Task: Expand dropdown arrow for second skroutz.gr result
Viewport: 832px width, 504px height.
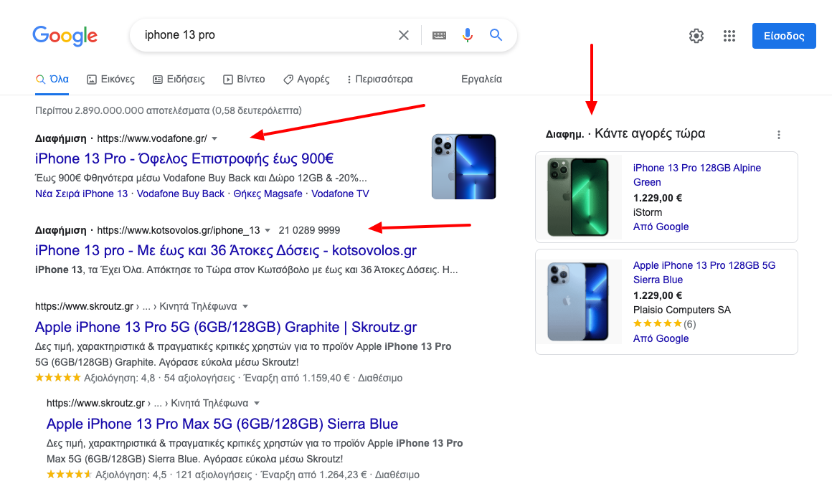Action: 257,403
